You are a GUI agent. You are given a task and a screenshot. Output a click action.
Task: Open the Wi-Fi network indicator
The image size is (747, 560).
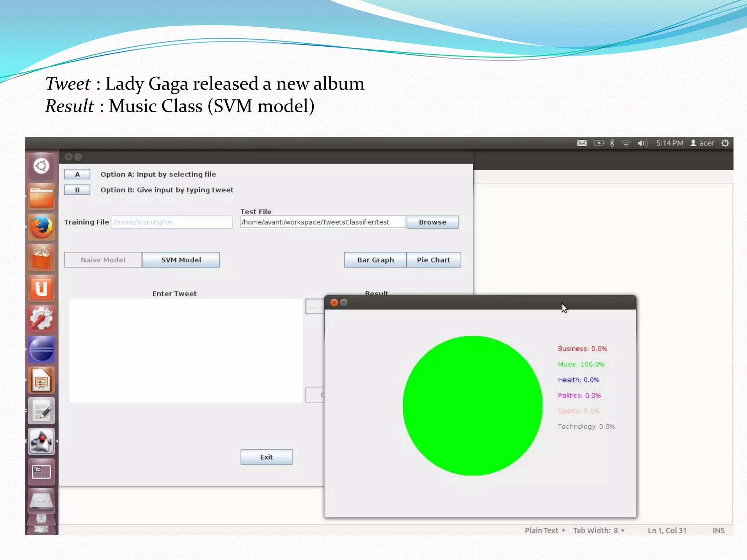(626, 143)
